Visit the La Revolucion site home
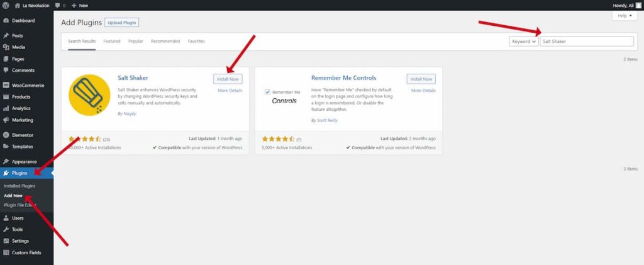Image resolution: width=644 pixels, height=265 pixels. [32, 5]
